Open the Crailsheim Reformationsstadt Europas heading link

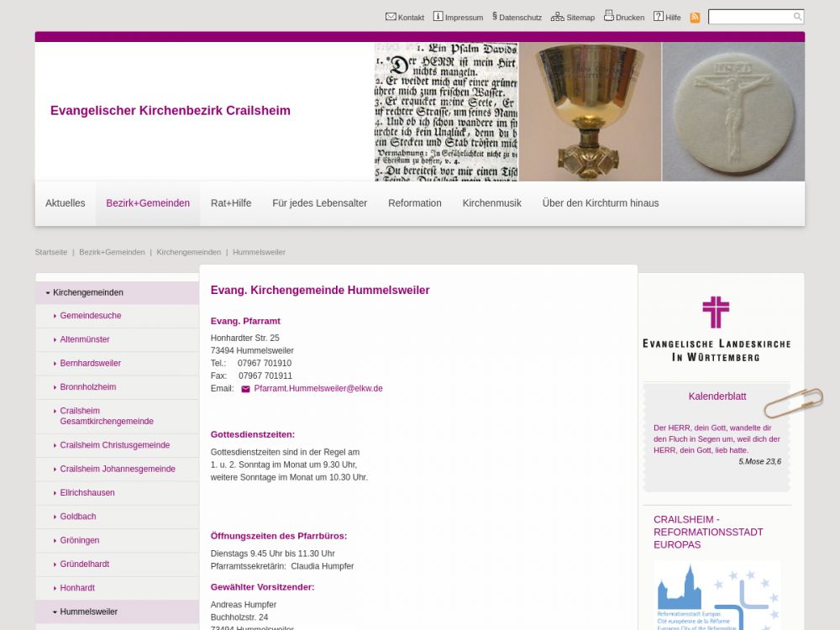708,532
